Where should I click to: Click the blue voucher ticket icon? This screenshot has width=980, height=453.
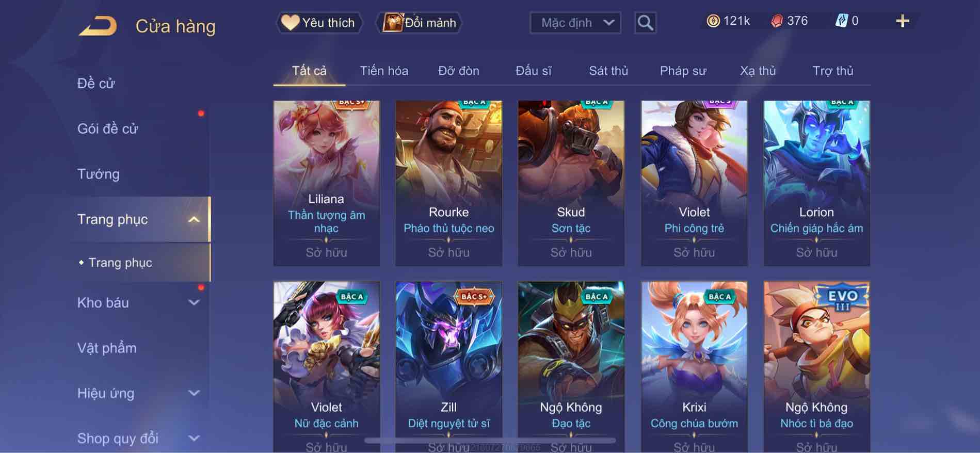coord(841,21)
